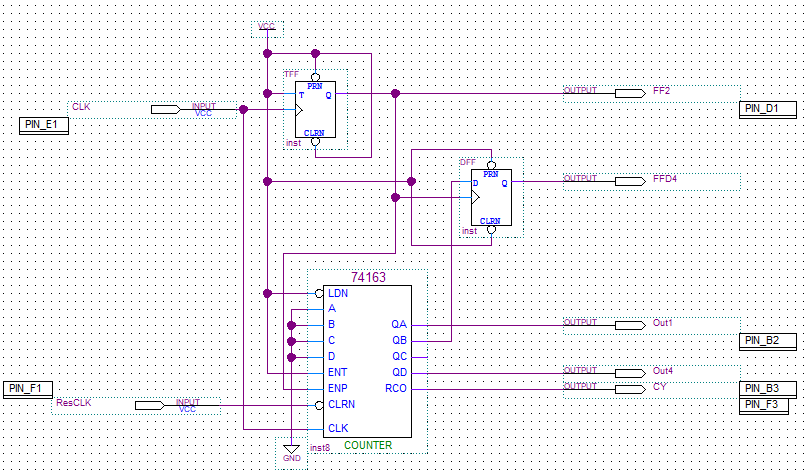Click the FFD4 output name label
Image resolution: width=811 pixels, height=474 pixels.
click(665, 179)
